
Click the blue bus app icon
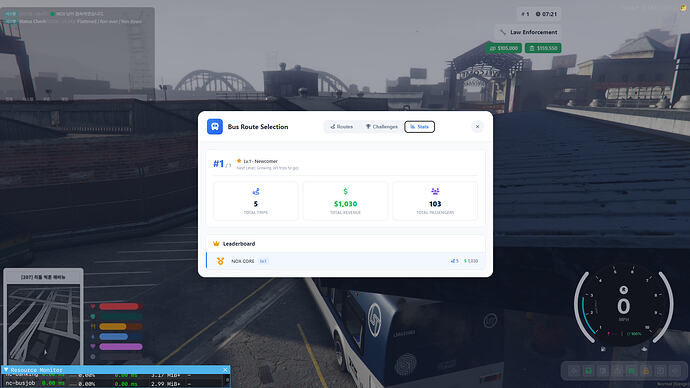point(215,127)
